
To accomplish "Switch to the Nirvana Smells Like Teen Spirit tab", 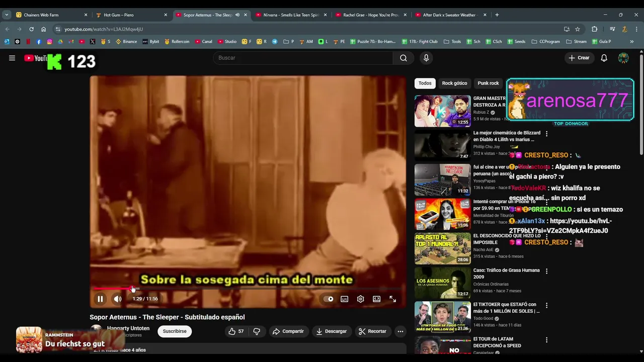I will point(291,15).
